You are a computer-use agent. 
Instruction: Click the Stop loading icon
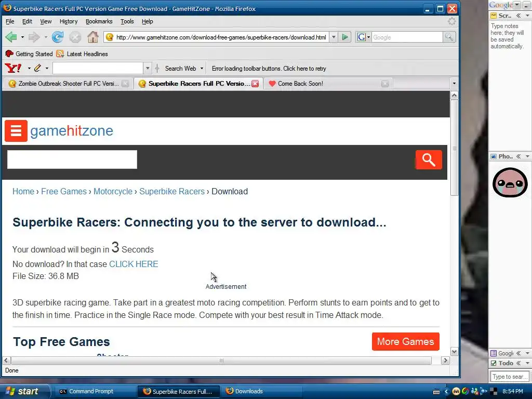point(75,37)
